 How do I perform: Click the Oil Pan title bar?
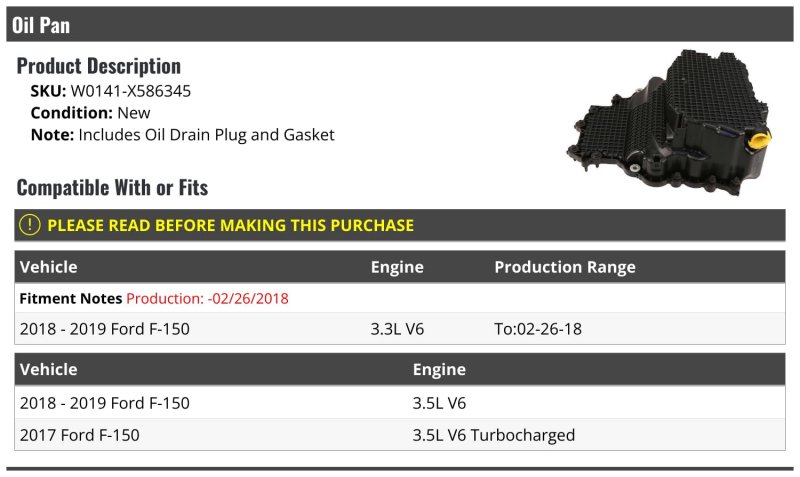point(399,24)
